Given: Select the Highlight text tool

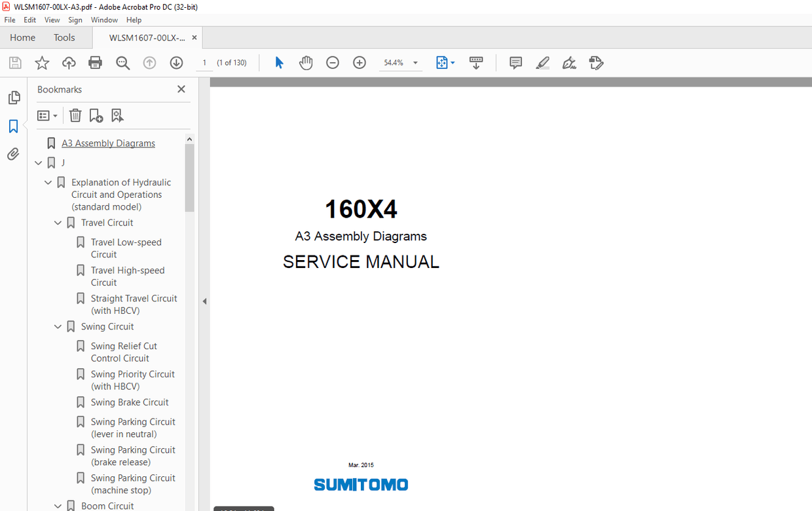Looking at the screenshot, I should [542, 62].
